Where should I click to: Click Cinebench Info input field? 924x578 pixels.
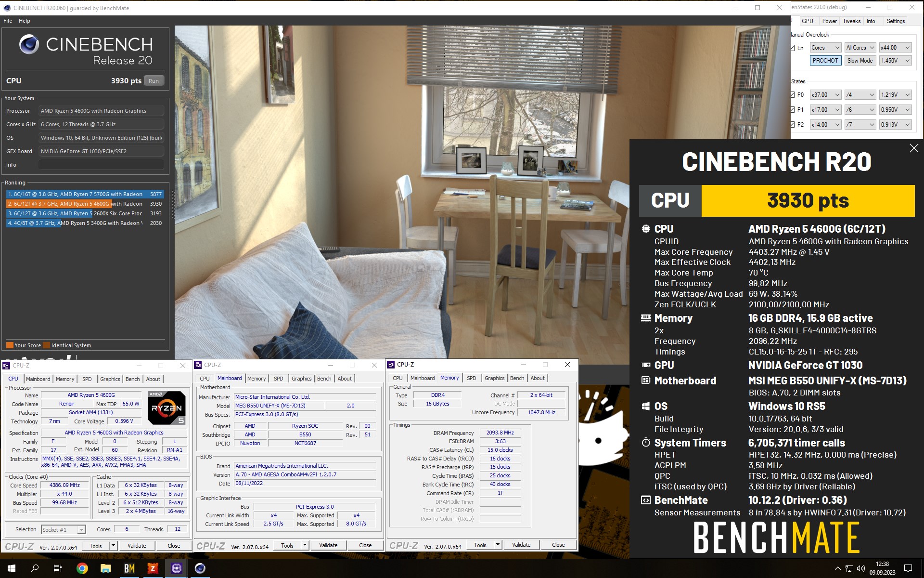102,165
